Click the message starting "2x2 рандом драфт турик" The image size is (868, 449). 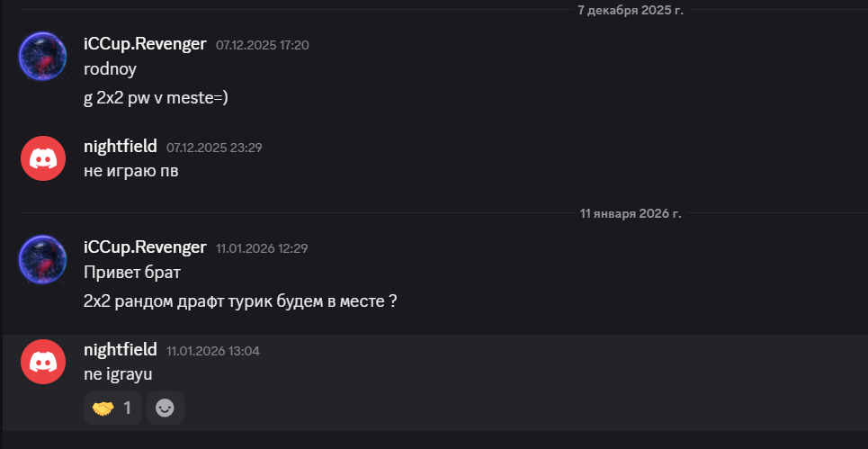coord(240,301)
